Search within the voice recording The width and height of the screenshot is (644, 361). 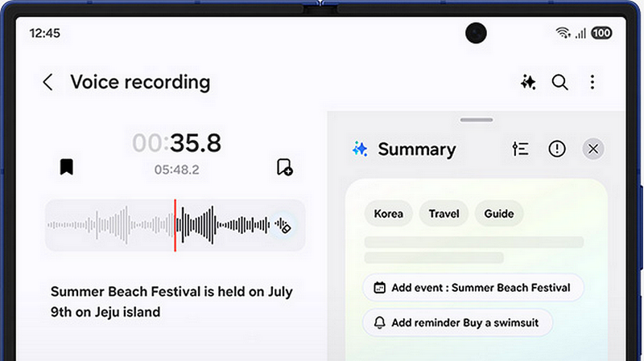click(x=559, y=82)
